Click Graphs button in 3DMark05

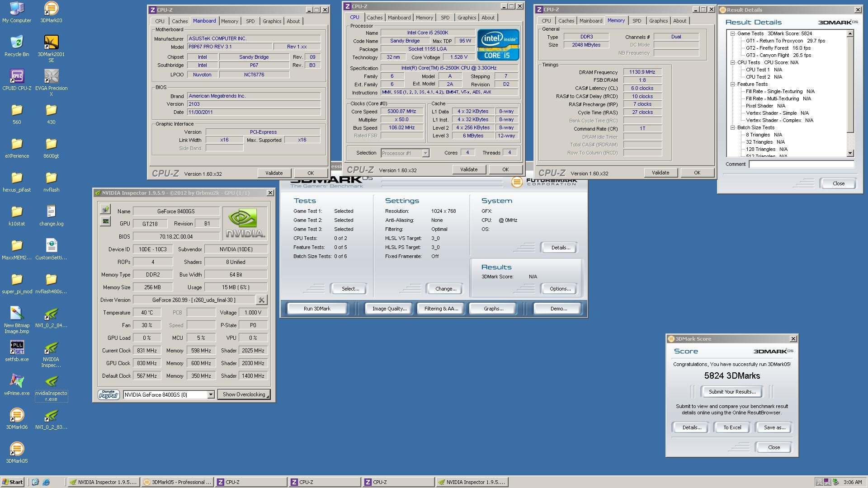[x=493, y=309]
